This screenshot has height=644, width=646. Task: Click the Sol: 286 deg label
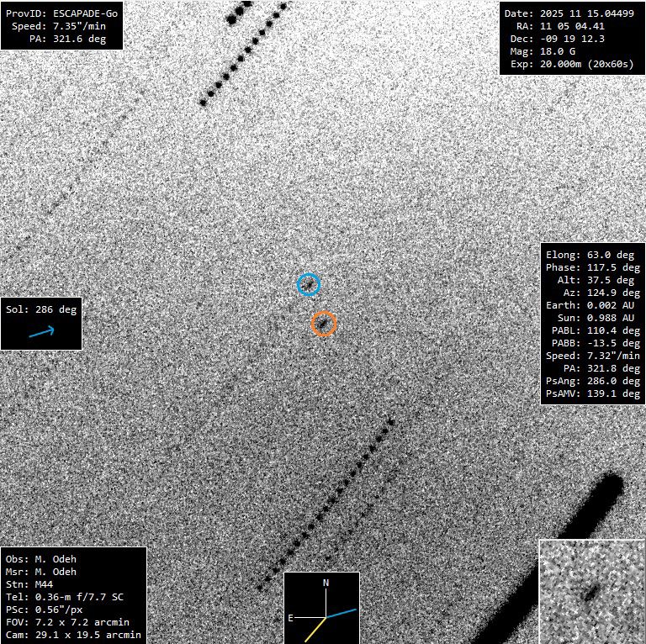click(41, 309)
